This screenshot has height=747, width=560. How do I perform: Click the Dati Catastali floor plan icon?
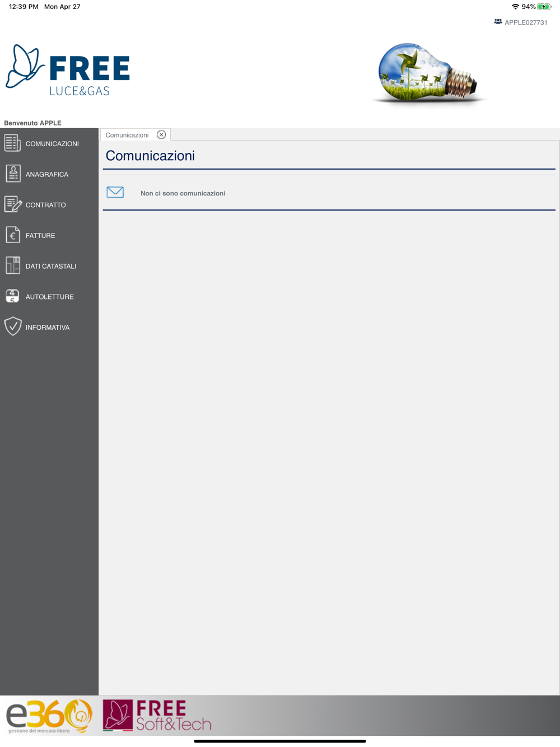point(13,265)
